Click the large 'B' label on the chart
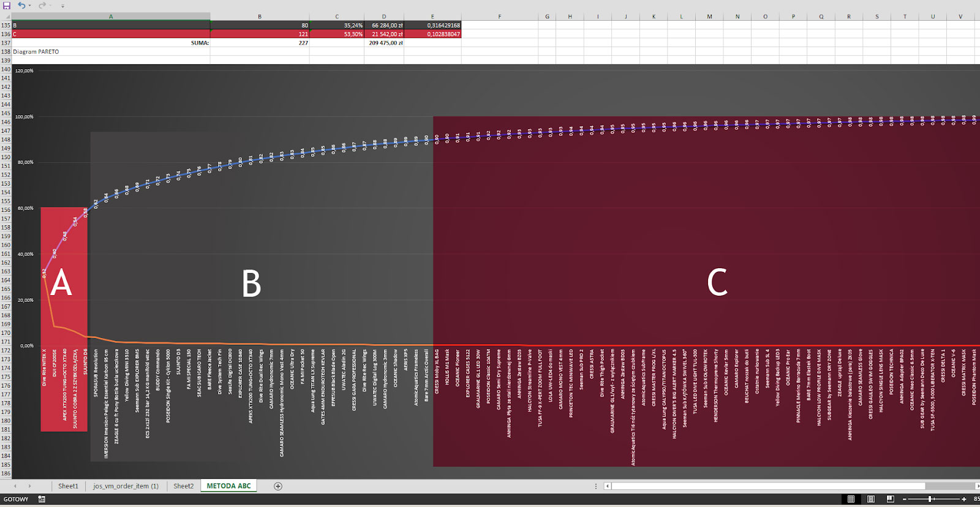The height and width of the screenshot is (507, 980). point(251,284)
